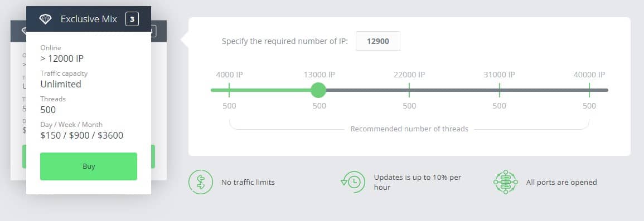Click the hourly updates clock icon
The width and height of the screenshot is (644, 221).
(x=353, y=182)
